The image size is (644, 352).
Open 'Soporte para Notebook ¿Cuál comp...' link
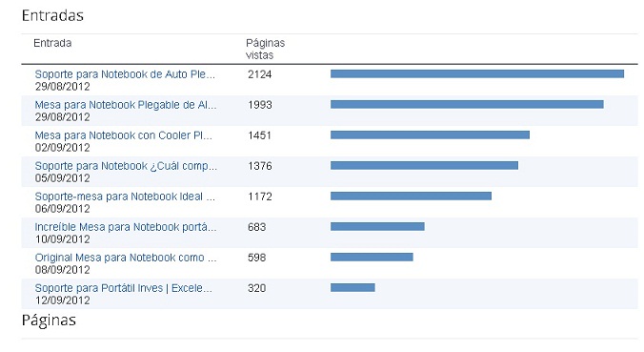tap(126, 166)
